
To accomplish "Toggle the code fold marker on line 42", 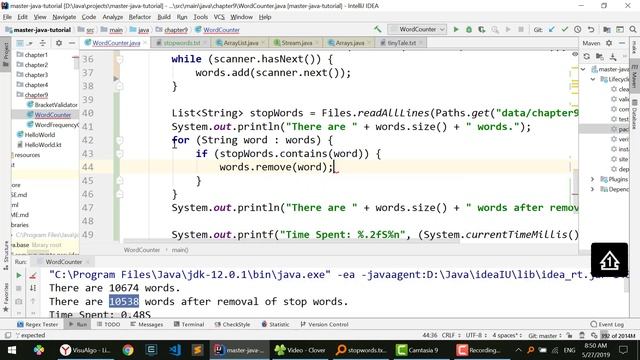I will point(119,140).
